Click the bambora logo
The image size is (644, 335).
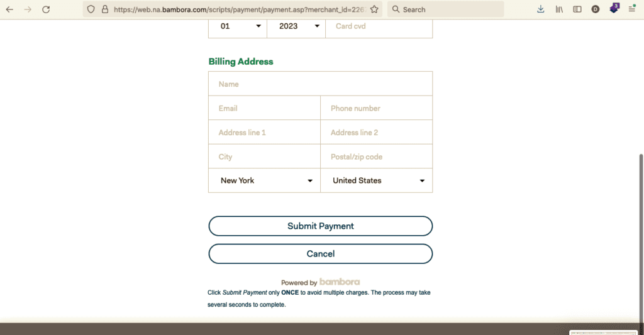[x=340, y=282]
